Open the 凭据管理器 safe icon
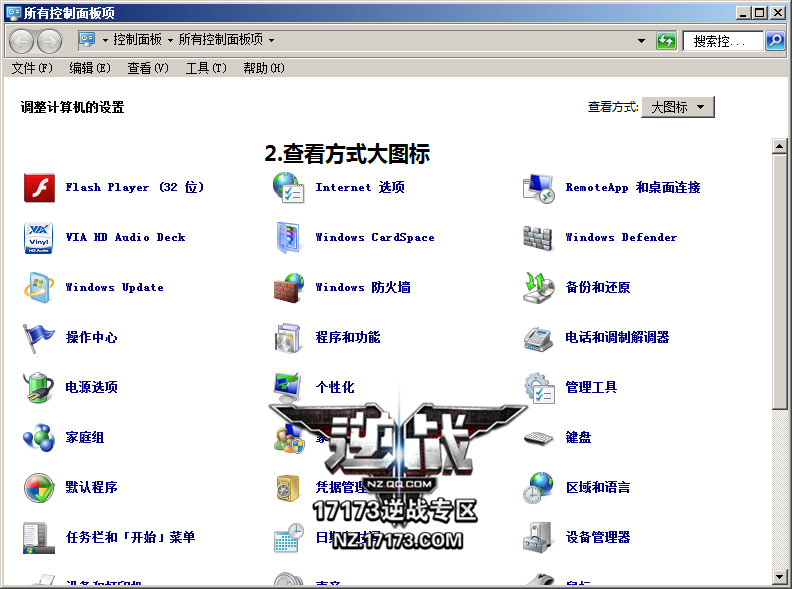 pos(288,487)
